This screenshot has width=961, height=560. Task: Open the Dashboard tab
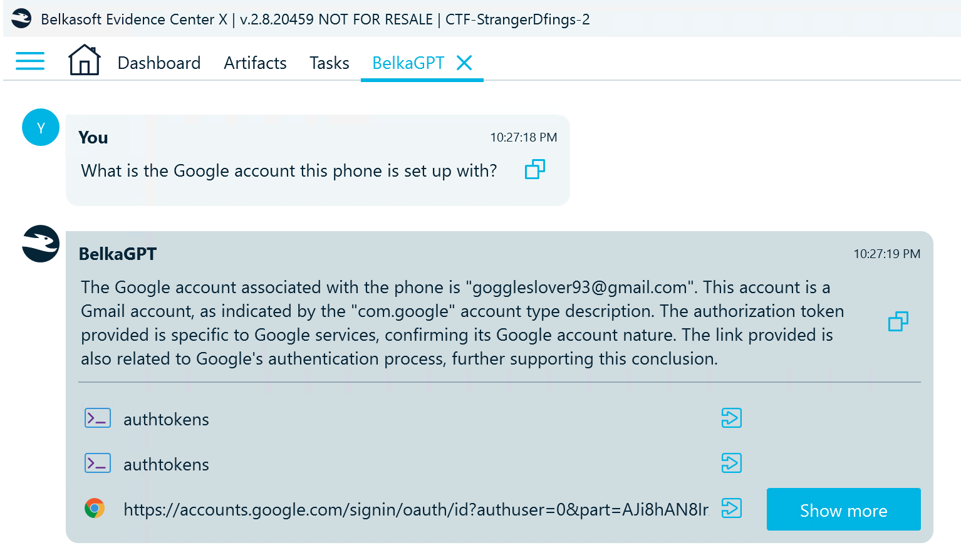(x=159, y=63)
